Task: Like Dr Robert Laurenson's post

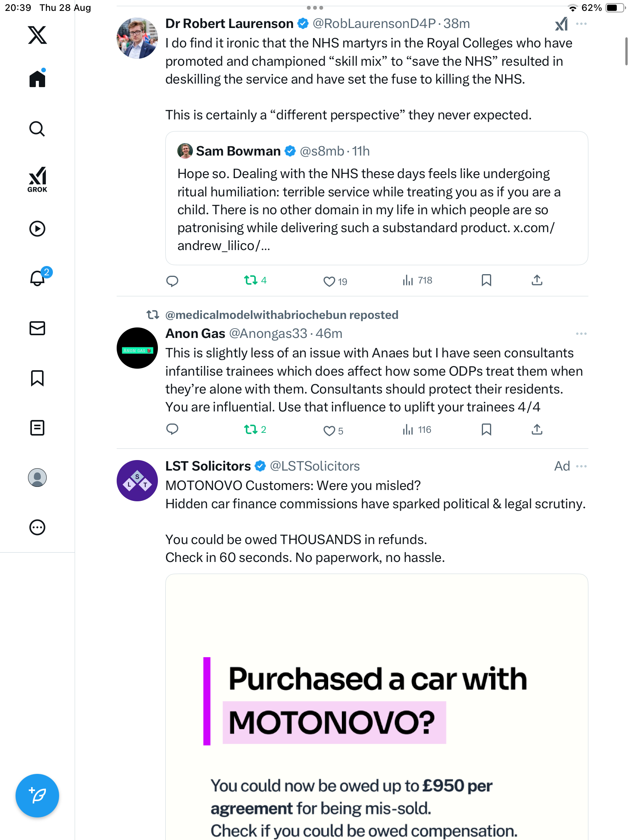Action: 329,281
